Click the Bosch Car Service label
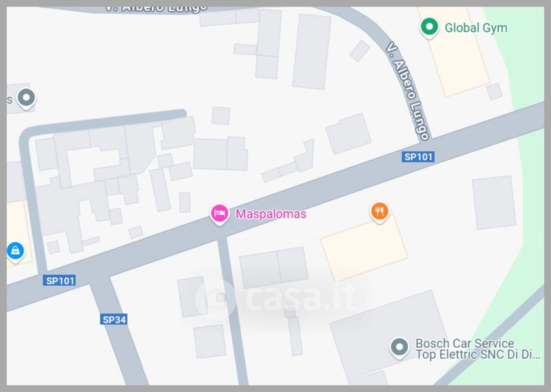Screen dimensions: 551x392 pyautogui.click(x=464, y=343)
